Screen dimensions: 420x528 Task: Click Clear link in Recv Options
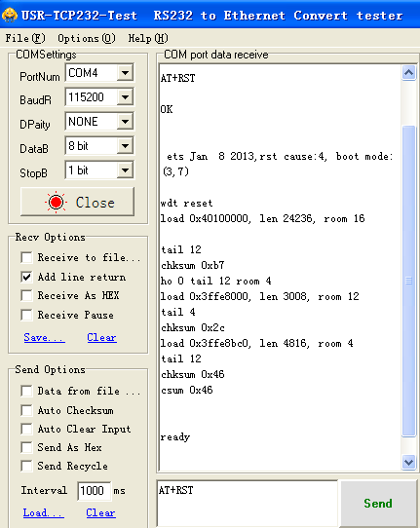tap(101, 337)
